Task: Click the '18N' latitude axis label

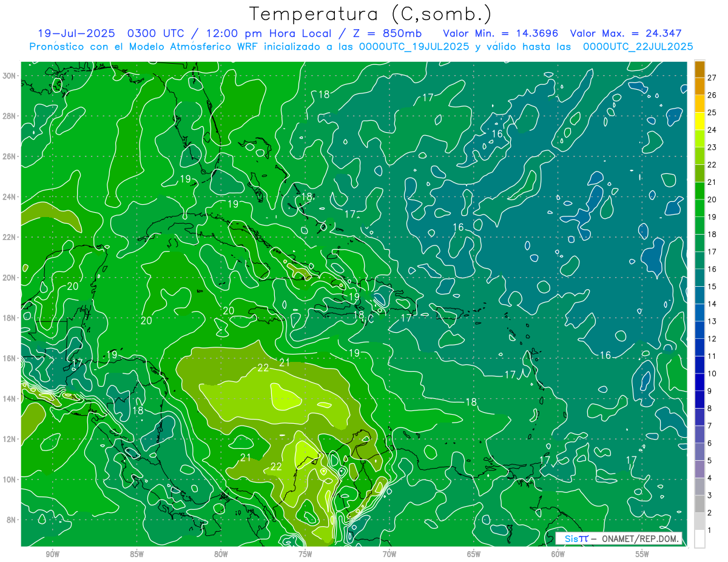Action: 10,318
